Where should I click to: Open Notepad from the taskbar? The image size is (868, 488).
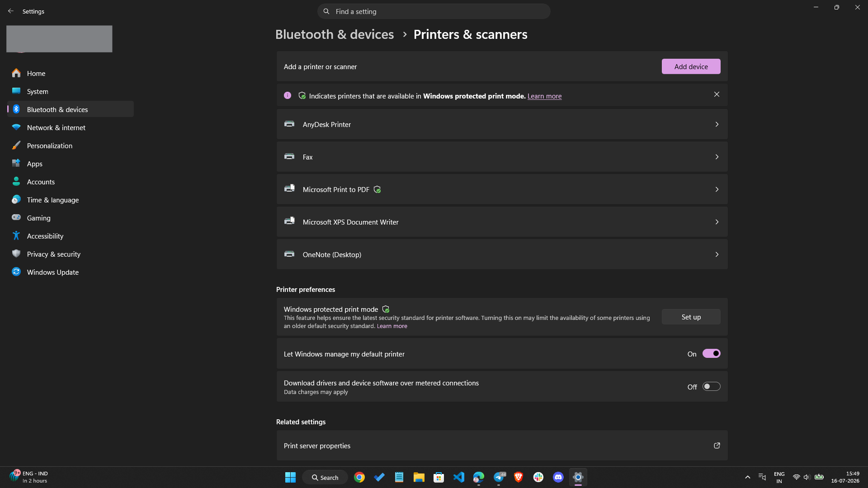[399, 477]
